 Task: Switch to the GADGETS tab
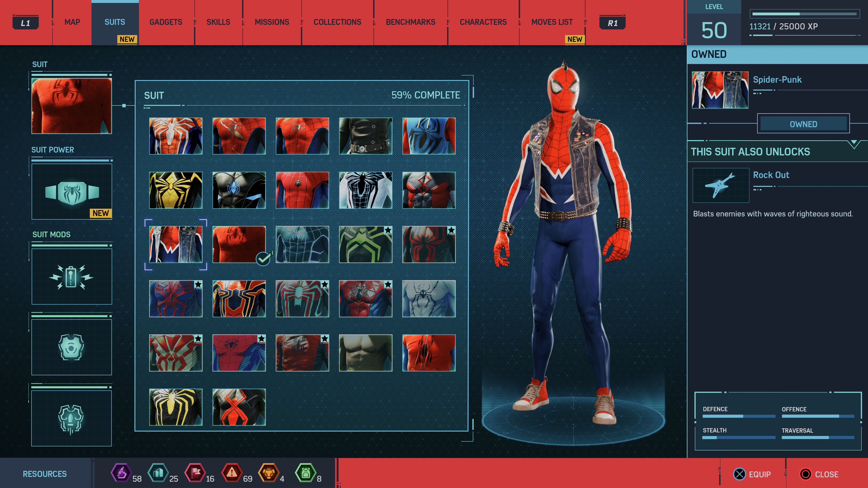click(x=166, y=22)
